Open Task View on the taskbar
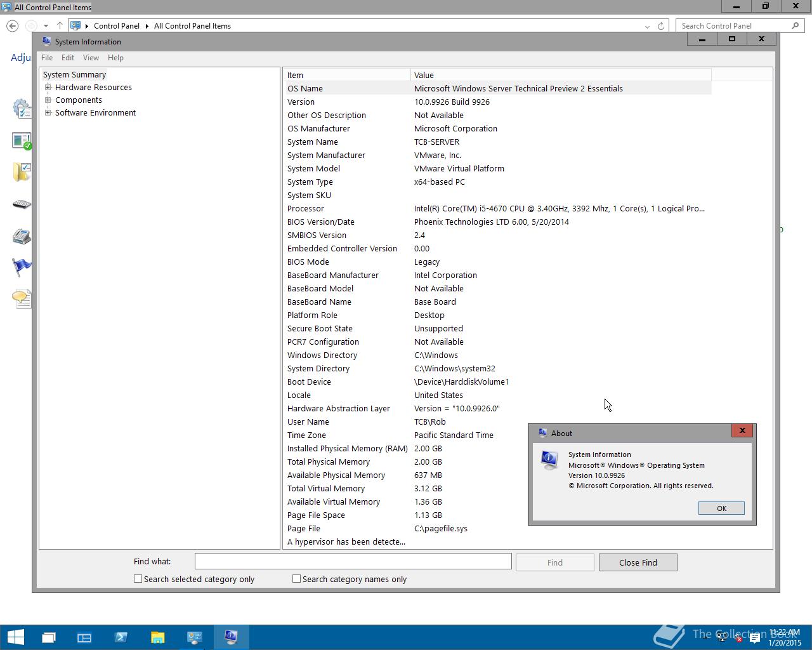812x650 pixels. point(49,637)
